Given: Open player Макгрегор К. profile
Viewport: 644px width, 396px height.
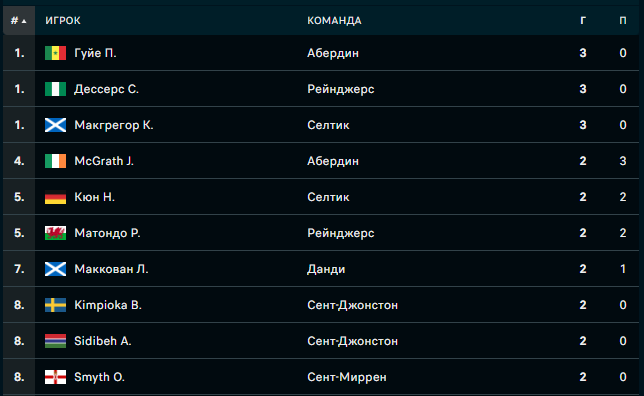Looking at the screenshot, I should tap(114, 125).
